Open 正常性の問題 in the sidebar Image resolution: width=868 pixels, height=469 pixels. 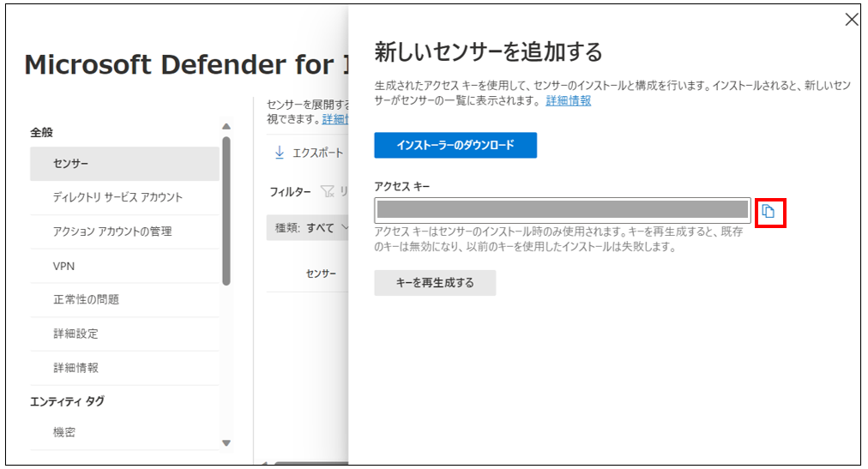pyautogui.click(x=124, y=300)
